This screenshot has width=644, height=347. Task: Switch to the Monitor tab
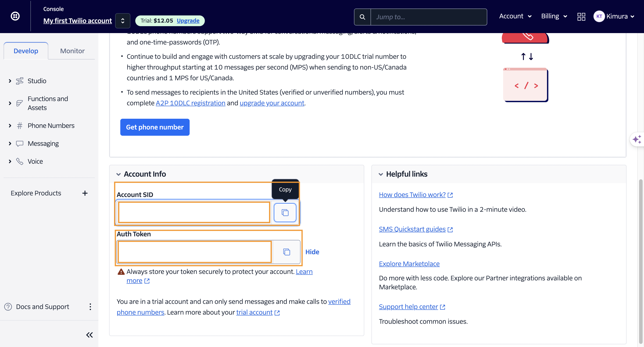click(72, 51)
